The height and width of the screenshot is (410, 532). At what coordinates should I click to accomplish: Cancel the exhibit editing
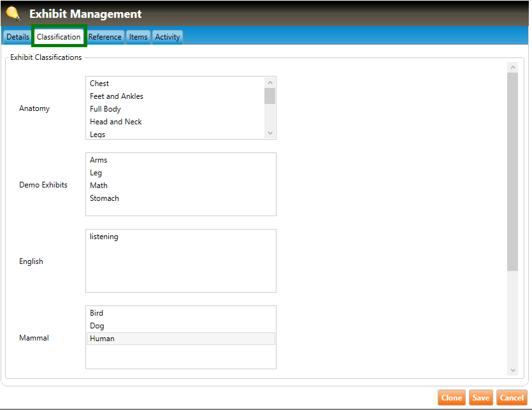(x=511, y=398)
